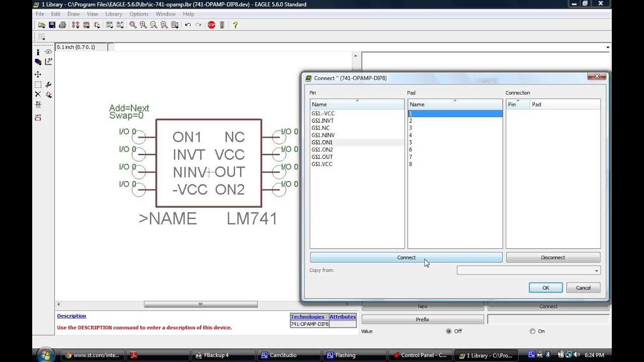644x362 pixels.
Task: Open help with the question mark icon
Action: (x=234, y=25)
